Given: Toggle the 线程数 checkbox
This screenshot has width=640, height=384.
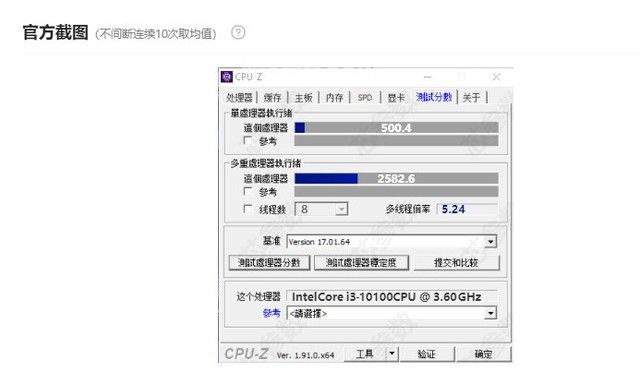Looking at the screenshot, I should point(247,209).
